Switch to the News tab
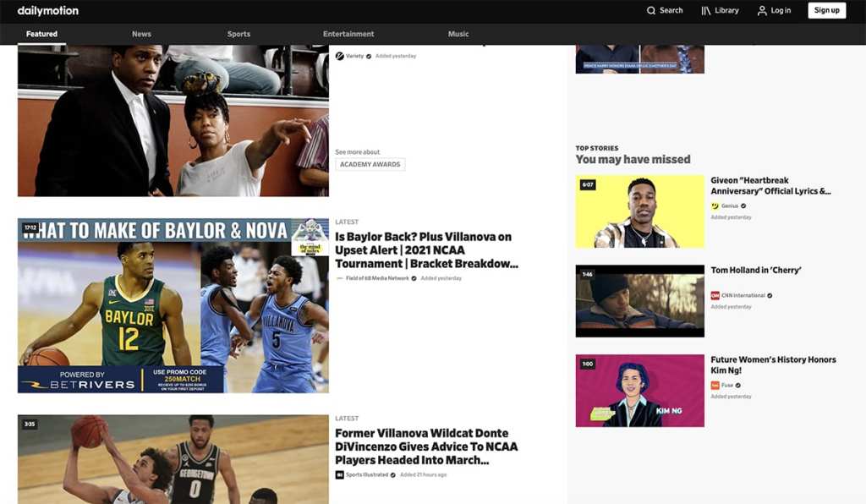This screenshot has width=866, height=504. [141, 34]
